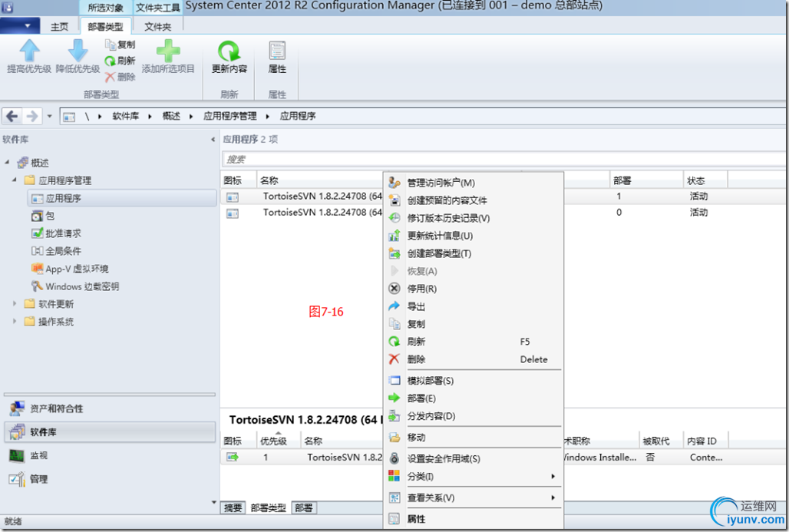789x532 pixels.
Task: Choose 部署(E) in the context menu
Action: 472,398
